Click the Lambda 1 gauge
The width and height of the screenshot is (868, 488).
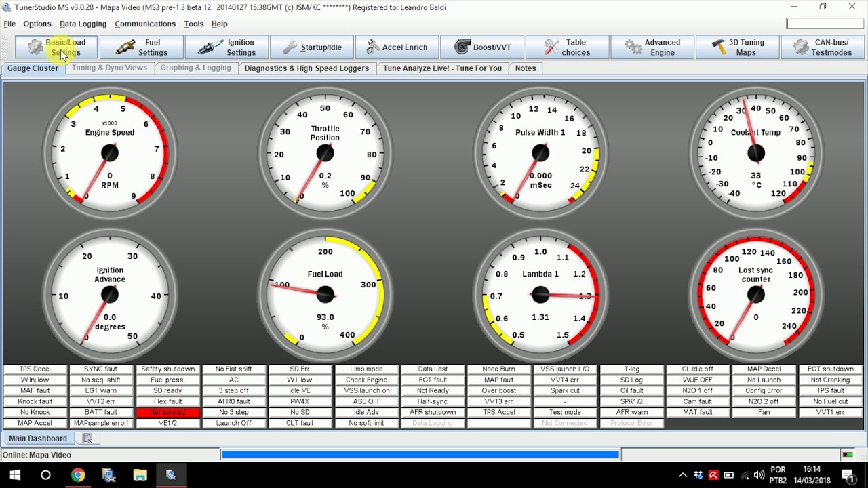click(540, 294)
